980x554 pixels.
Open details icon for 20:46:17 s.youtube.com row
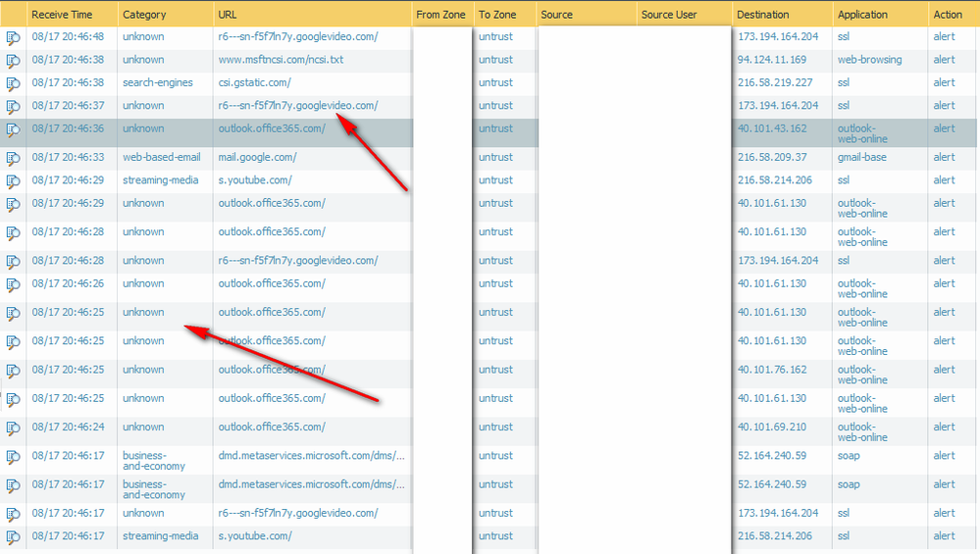click(x=13, y=537)
